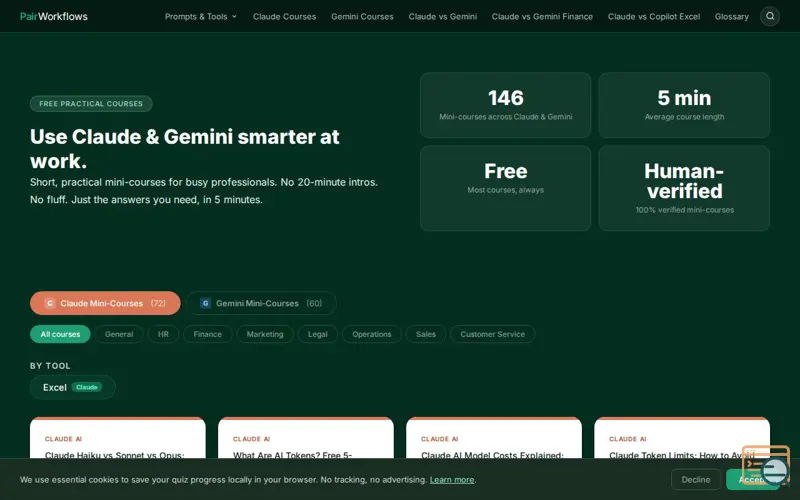Screen dimensions: 800x500
Task: Switch to Gemini Mini-Courses tab
Action: tap(261, 303)
